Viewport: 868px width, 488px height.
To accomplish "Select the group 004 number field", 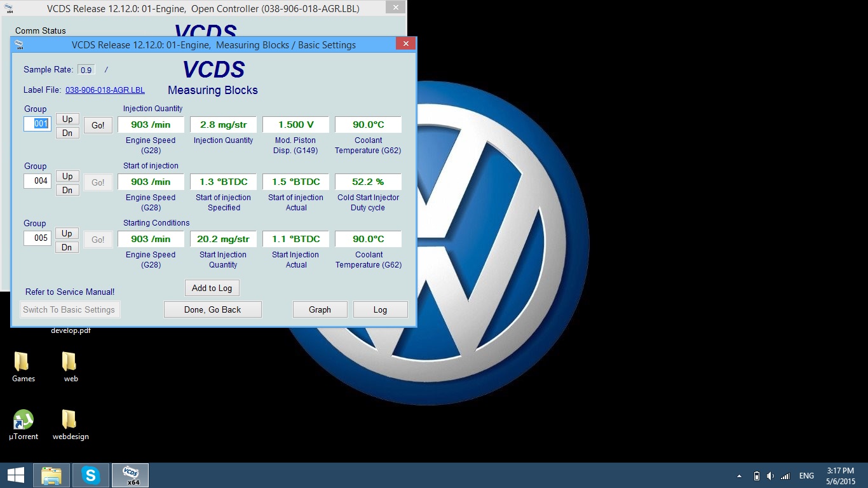I will click(37, 181).
